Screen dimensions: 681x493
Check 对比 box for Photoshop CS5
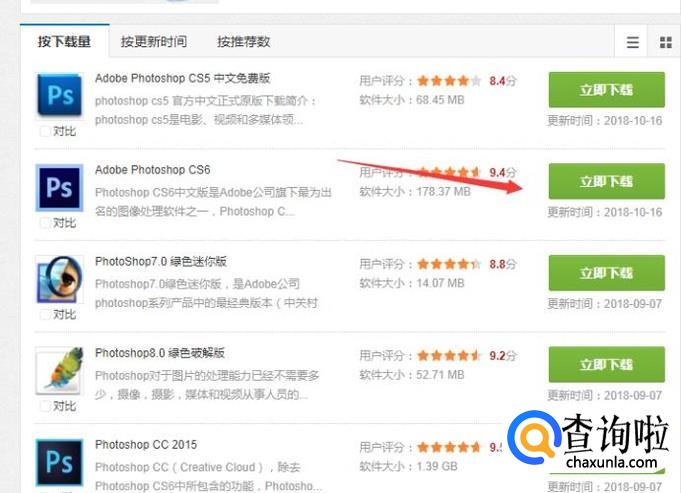(x=45, y=131)
